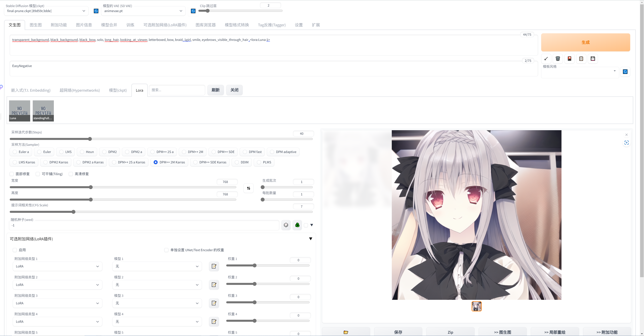Image resolution: width=644 pixels, height=336 pixels.
Task: Refresh the template style list
Action: tap(625, 72)
